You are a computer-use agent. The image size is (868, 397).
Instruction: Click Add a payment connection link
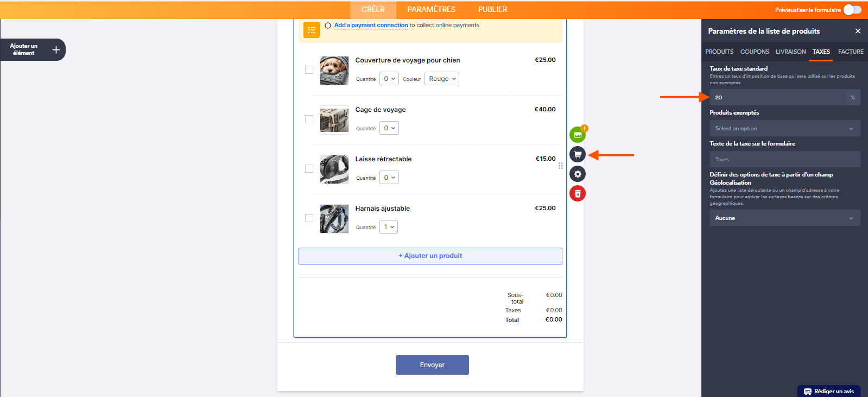371,26
